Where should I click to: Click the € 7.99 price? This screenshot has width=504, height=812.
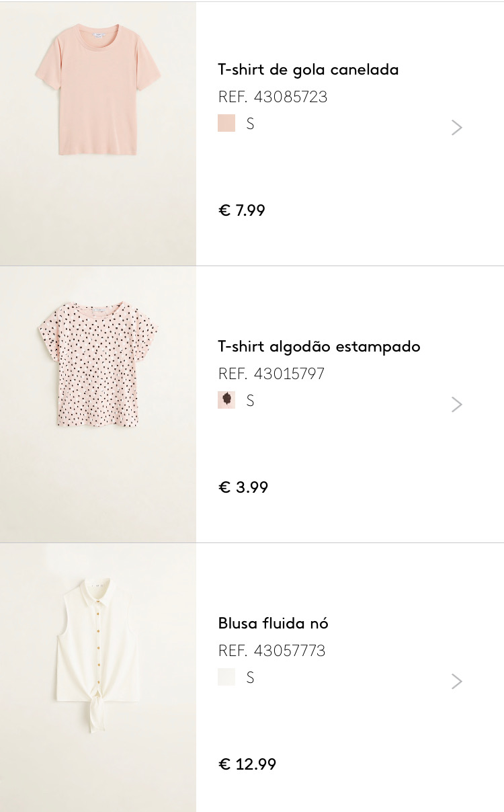pos(242,210)
